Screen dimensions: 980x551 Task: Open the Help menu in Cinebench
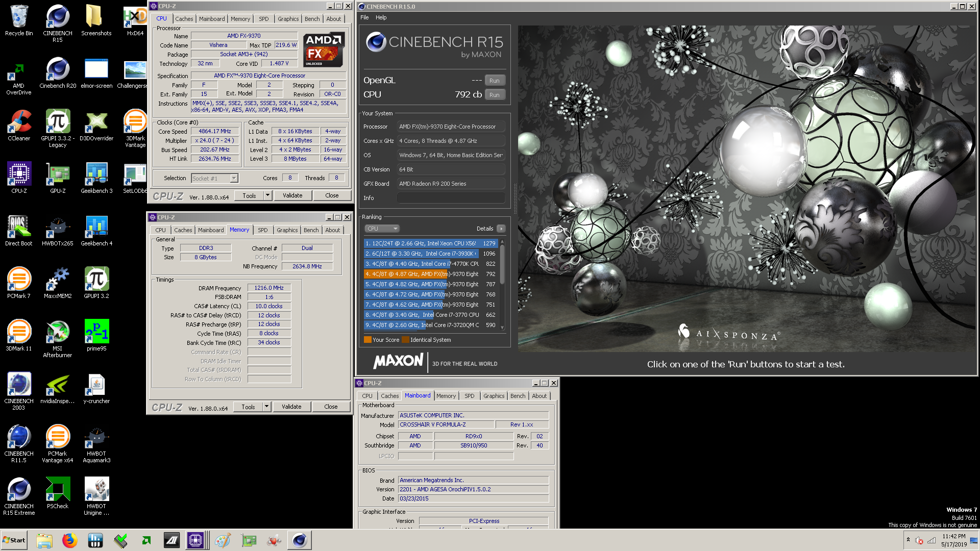381,17
